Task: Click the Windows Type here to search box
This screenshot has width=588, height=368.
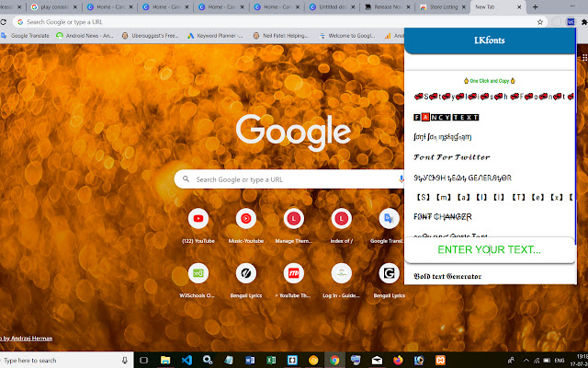Action: [67, 360]
